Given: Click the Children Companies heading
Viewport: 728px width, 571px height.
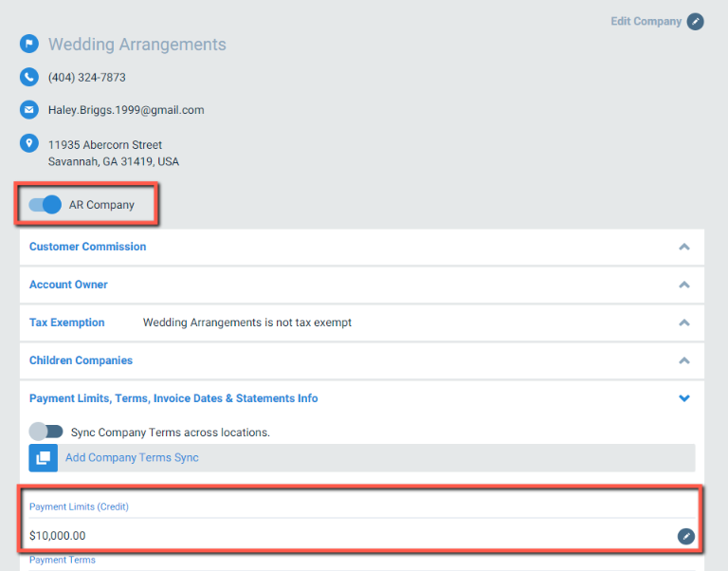Looking at the screenshot, I should tap(81, 360).
